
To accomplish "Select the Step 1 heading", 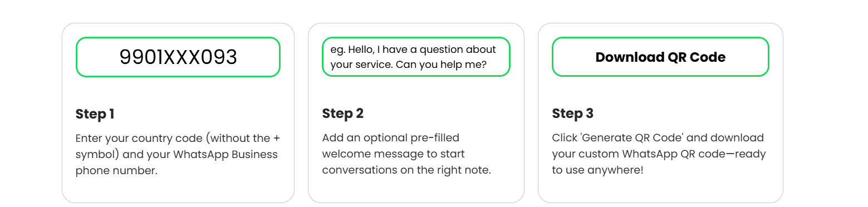I will 95,114.
